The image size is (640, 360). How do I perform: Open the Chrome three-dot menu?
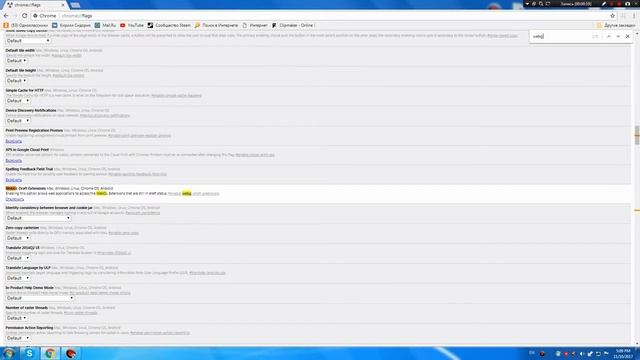pyautogui.click(x=634, y=16)
